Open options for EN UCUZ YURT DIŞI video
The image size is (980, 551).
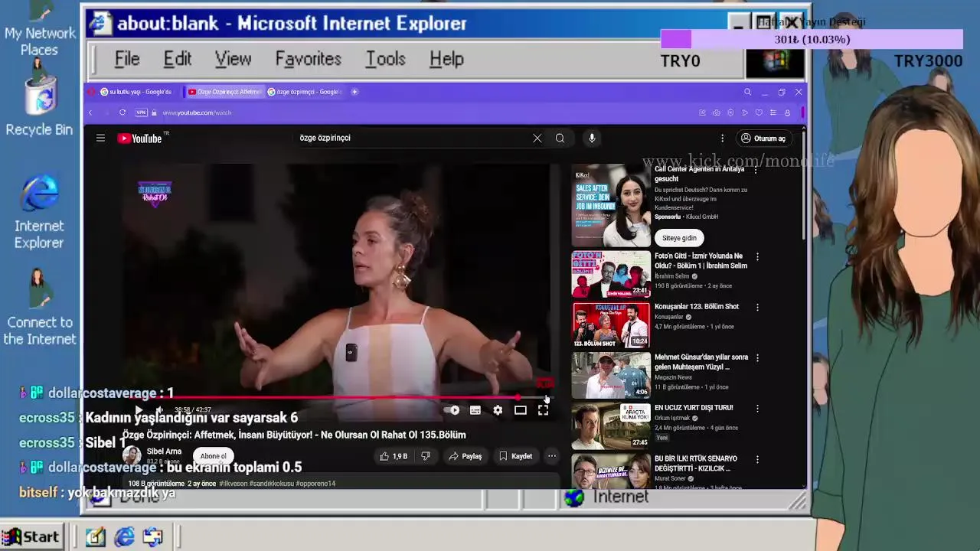757,409
